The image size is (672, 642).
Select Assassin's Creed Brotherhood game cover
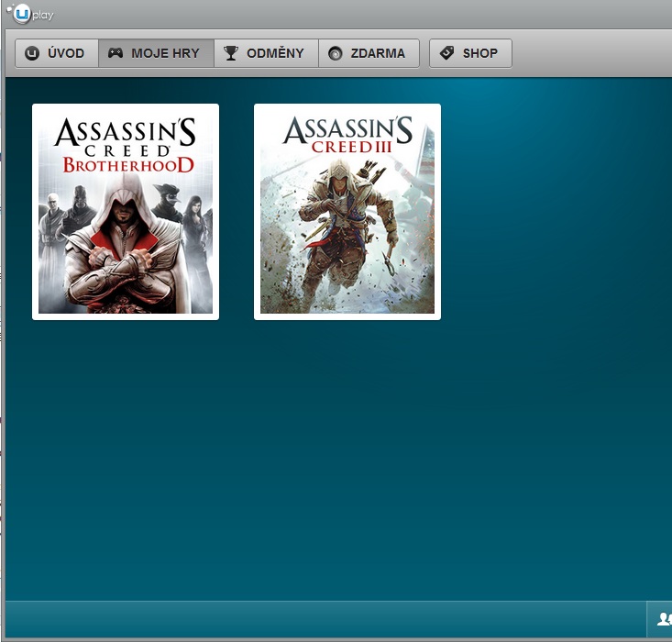point(126,212)
